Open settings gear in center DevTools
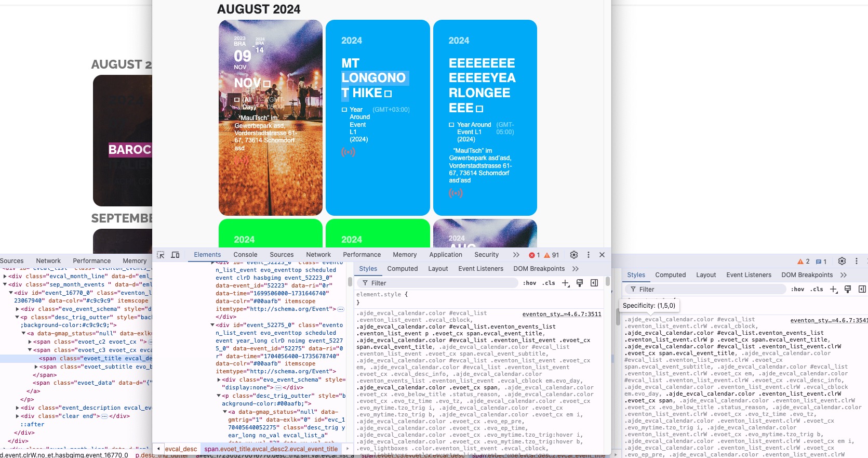Viewport: 868px width, 458px height. click(x=574, y=255)
